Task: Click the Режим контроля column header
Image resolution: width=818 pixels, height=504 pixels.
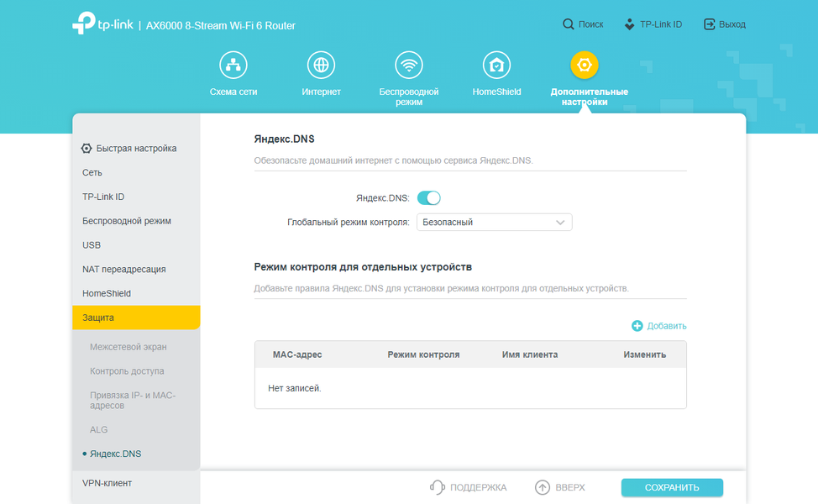Action: tap(423, 354)
